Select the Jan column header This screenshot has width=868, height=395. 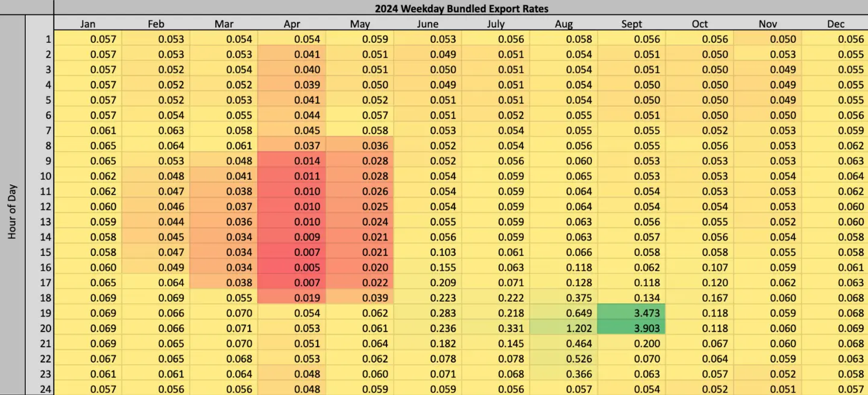88,24
